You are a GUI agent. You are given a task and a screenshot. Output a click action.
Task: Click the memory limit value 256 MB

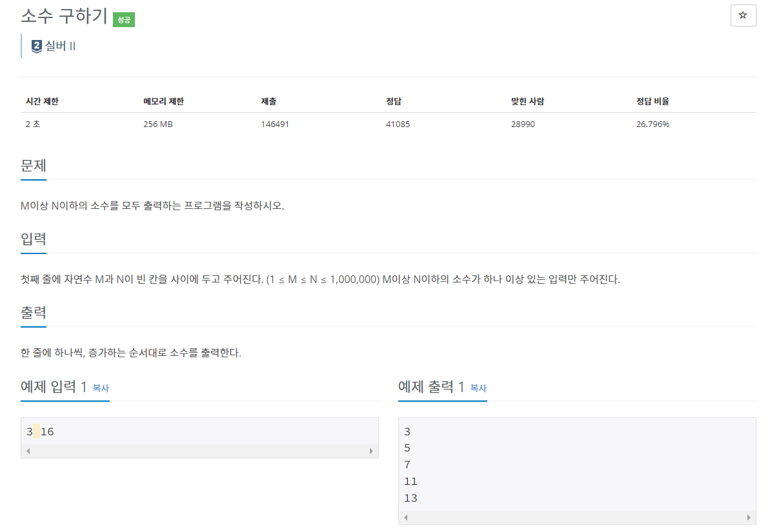click(158, 124)
